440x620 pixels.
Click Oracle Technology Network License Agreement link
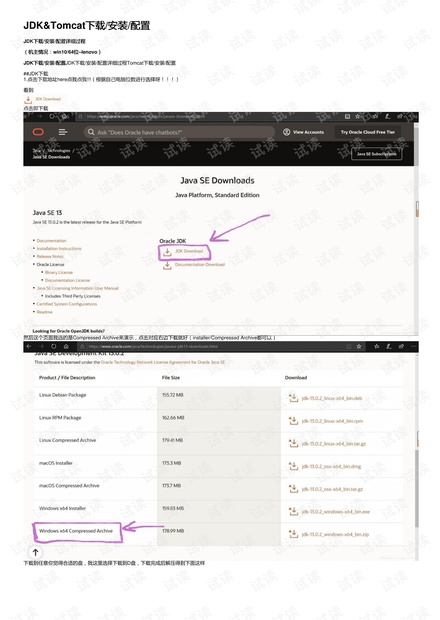pos(163,362)
